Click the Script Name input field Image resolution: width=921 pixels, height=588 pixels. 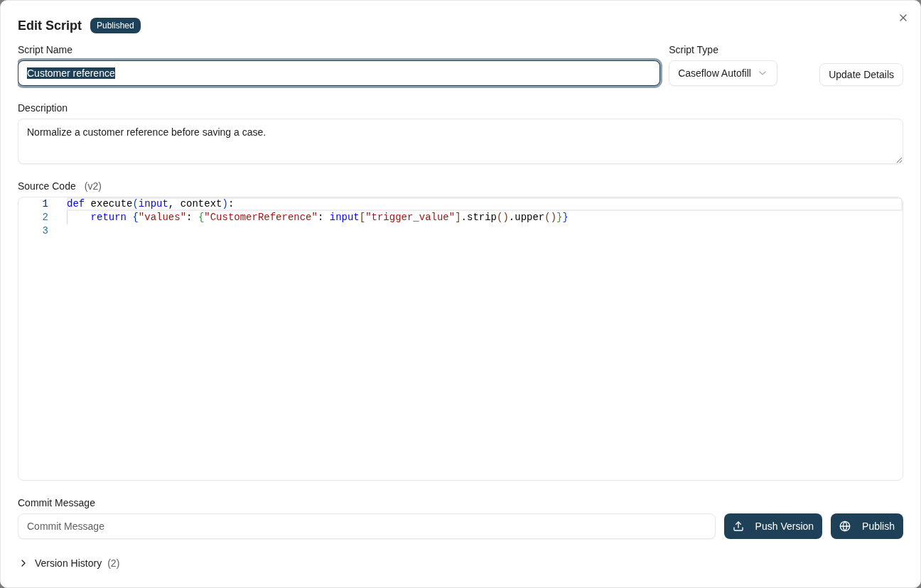coord(339,73)
